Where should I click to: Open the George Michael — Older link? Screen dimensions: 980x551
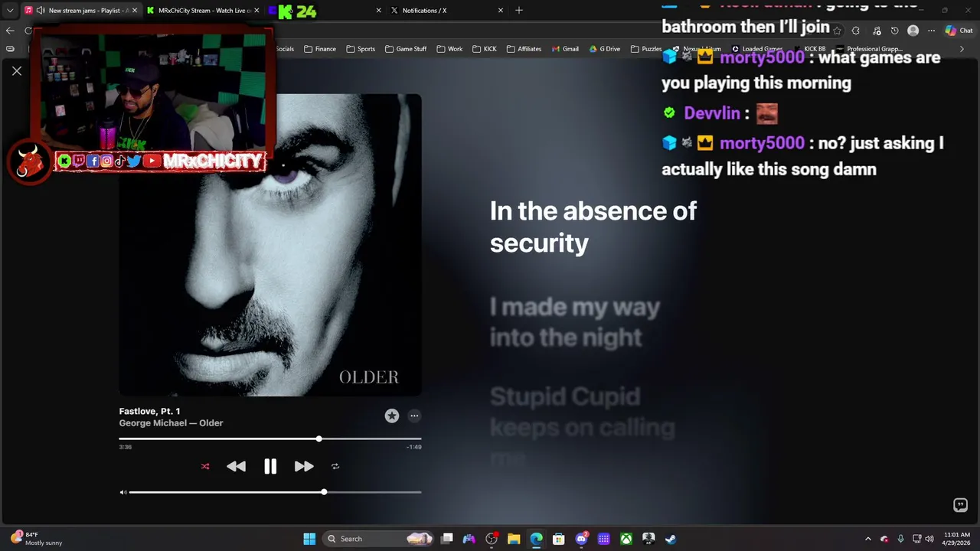coord(171,423)
